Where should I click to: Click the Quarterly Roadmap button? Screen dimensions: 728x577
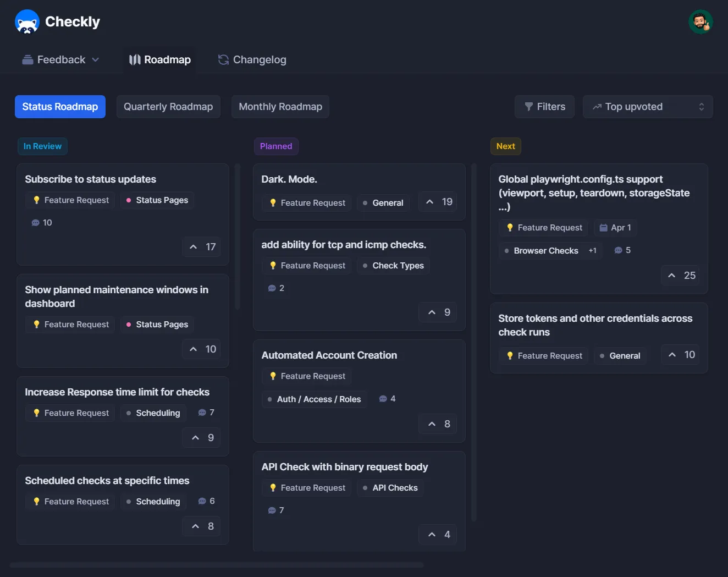pos(168,106)
